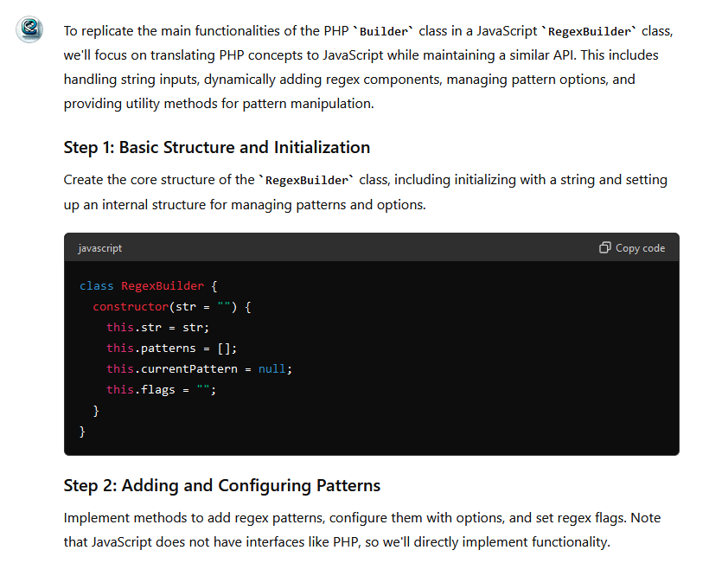Click the this.patterns code line
728x563 pixels.
point(171,348)
